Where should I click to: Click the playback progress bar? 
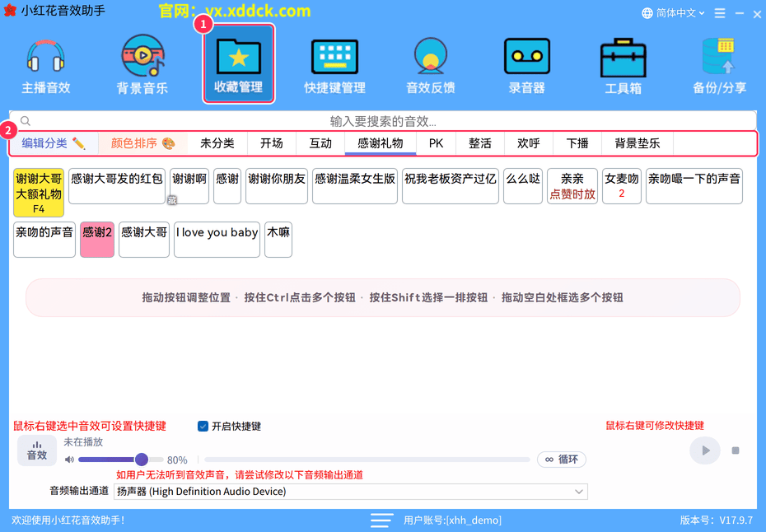pos(367,460)
